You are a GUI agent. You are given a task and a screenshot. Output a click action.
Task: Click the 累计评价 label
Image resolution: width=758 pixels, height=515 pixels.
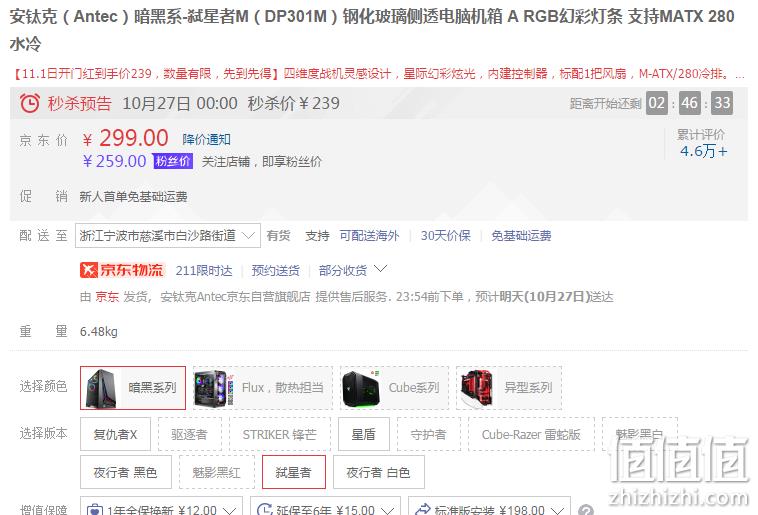pyautogui.click(x=700, y=134)
